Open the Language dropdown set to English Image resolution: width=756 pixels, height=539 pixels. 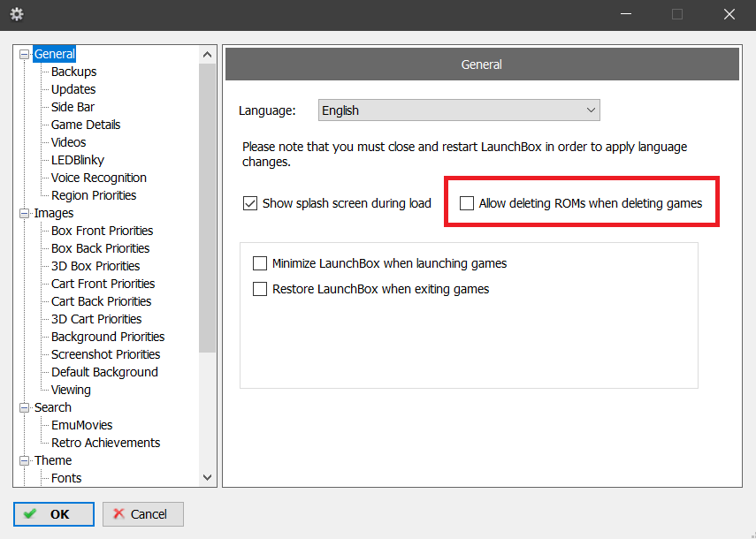pyautogui.click(x=459, y=110)
